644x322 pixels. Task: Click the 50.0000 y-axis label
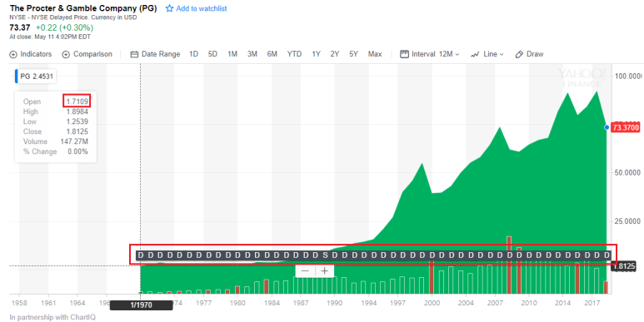pyautogui.click(x=627, y=173)
